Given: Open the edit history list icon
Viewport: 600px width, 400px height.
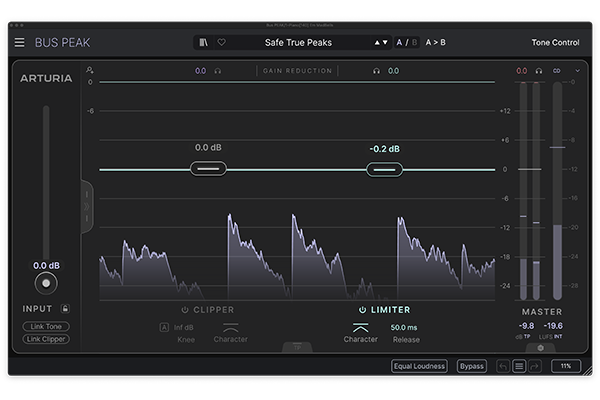Looking at the screenshot, I should [519, 366].
